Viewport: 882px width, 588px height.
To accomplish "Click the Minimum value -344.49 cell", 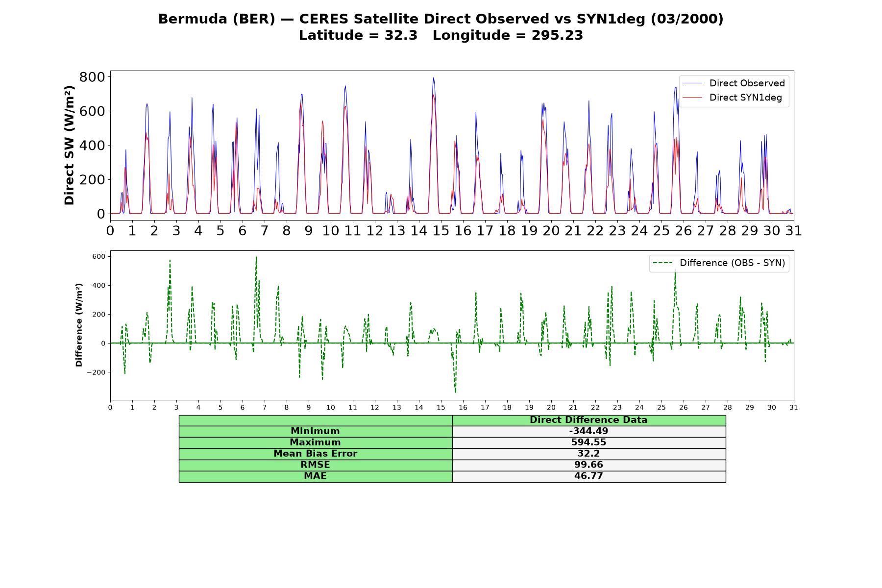I will point(589,431).
